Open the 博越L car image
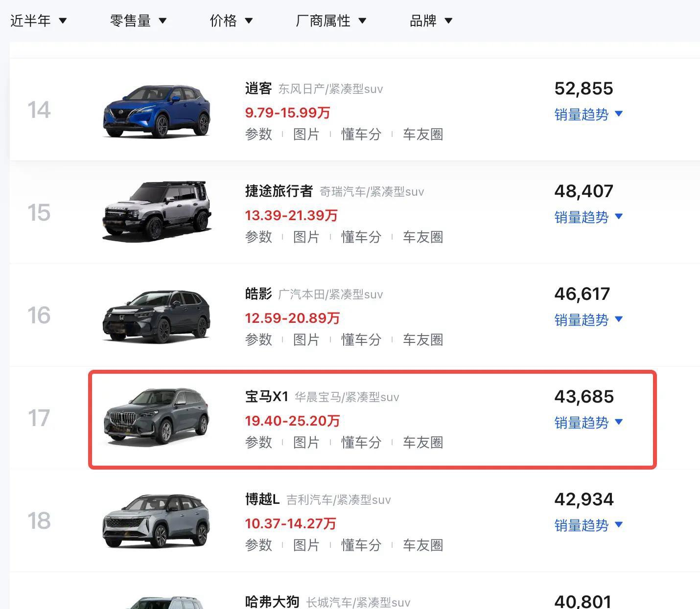The height and width of the screenshot is (609, 700). [x=157, y=521]
